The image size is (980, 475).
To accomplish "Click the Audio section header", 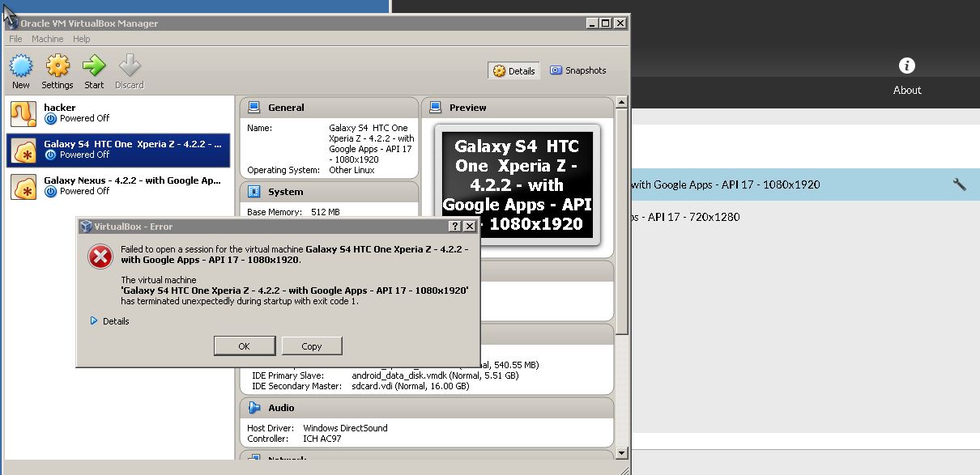I will click(427, 408).
